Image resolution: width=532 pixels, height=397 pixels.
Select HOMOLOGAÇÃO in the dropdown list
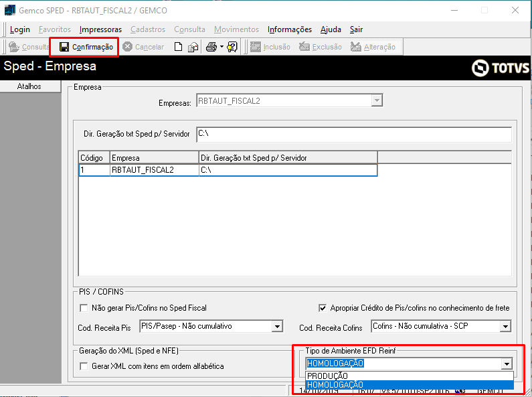410,385
